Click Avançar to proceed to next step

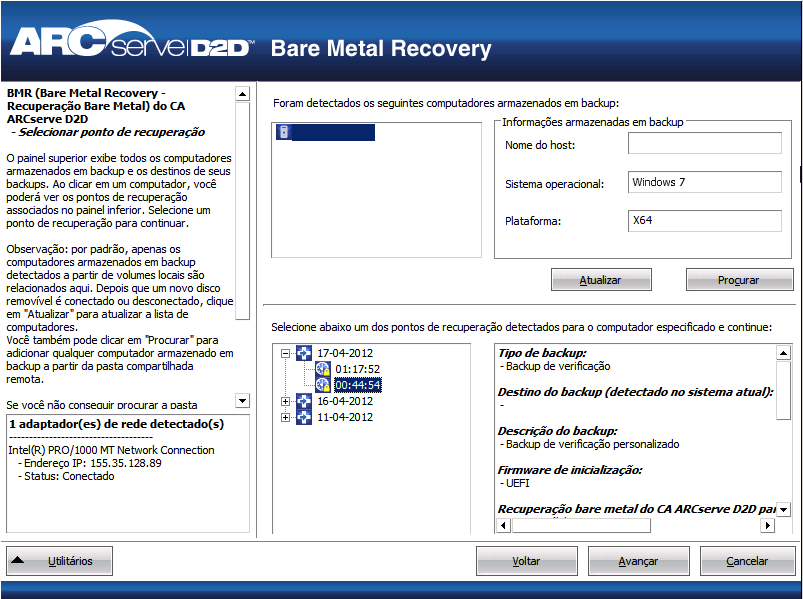pos(638,560)
